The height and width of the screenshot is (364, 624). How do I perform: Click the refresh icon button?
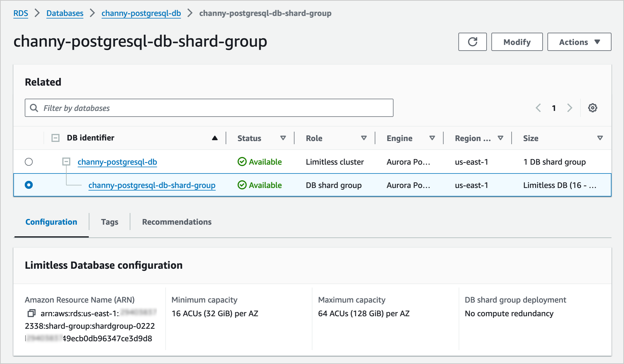pyautogui.click(x=472, y=42)
